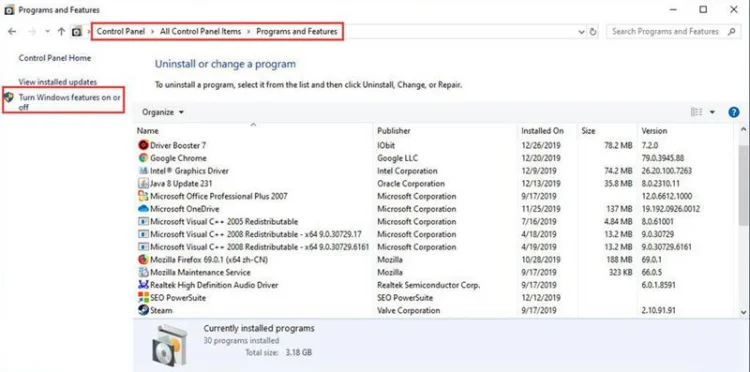Click version 12.0.6612.1000 cell
The width and height of the screenshot is (750, 372).
coord(667,196)
